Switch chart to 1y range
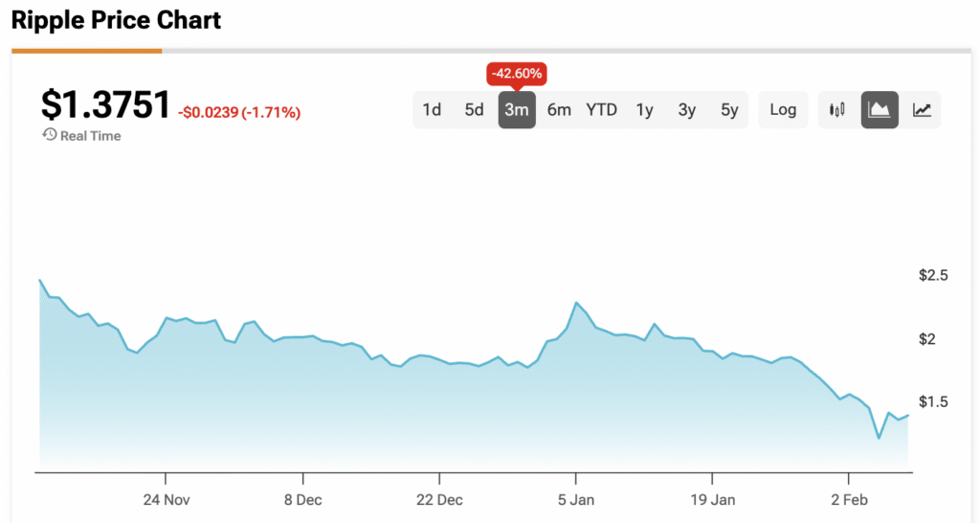 pyautogui.click(x=645, y=110)
